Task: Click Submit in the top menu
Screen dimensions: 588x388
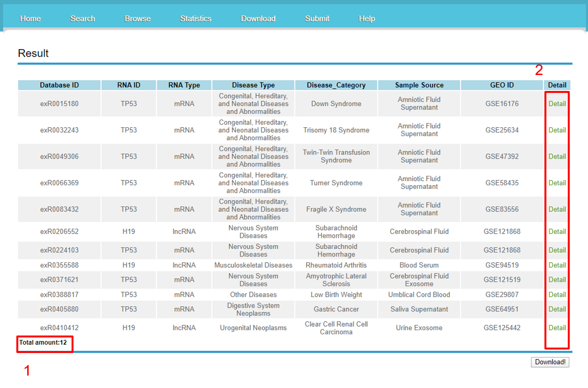Action: (317, 19)
